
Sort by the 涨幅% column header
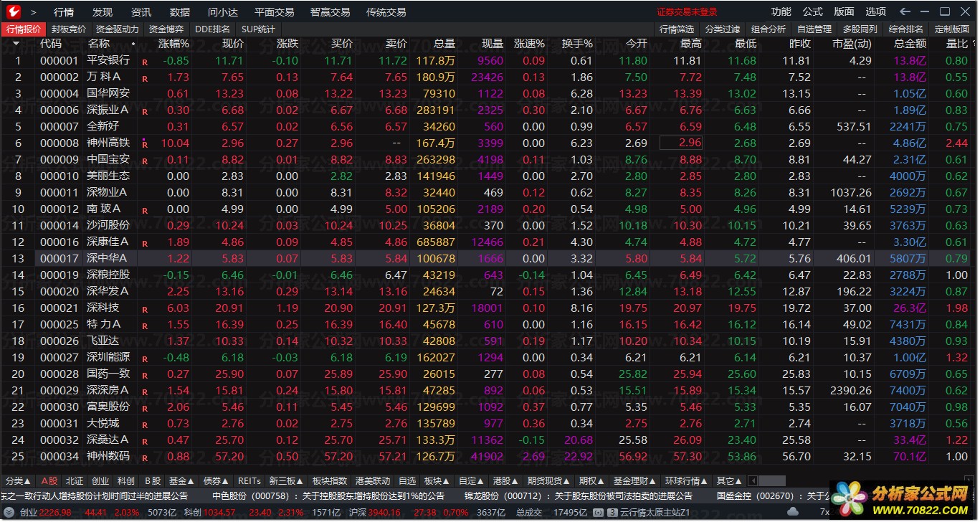[x=173, y=44]
